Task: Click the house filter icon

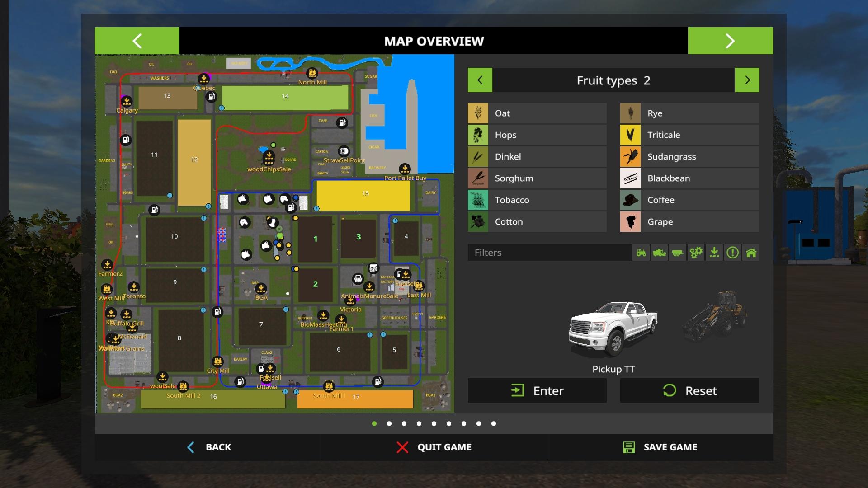Action: coord(751,253)
